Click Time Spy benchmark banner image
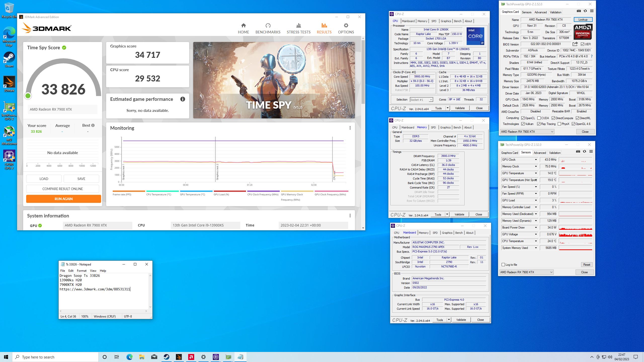 pos(274,80)
